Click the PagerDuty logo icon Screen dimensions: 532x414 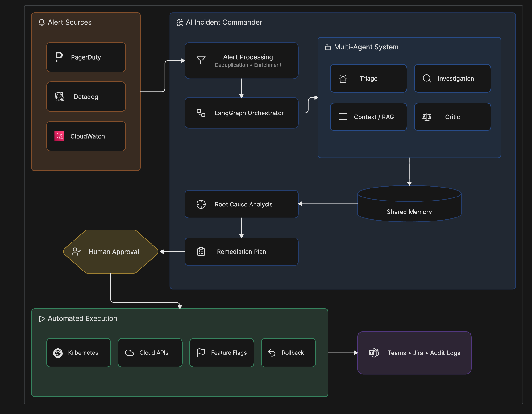pos(59,57)
